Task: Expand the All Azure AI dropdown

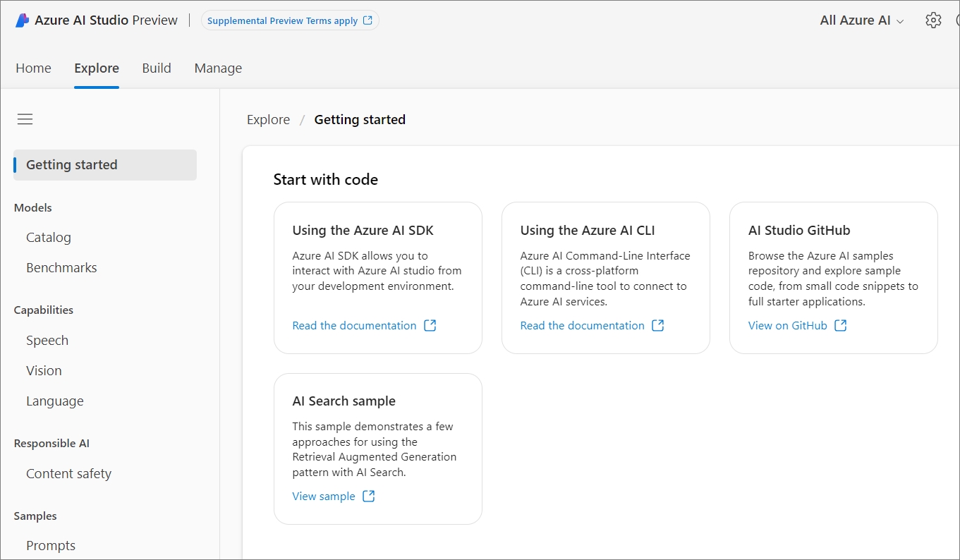Action: pyautogui.click(x=861, y=20)
